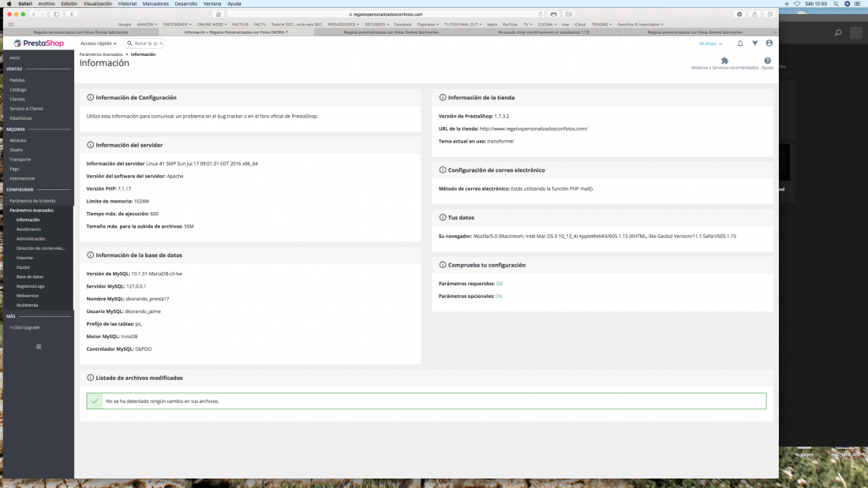Open Base de datos in sidebar

29,277
